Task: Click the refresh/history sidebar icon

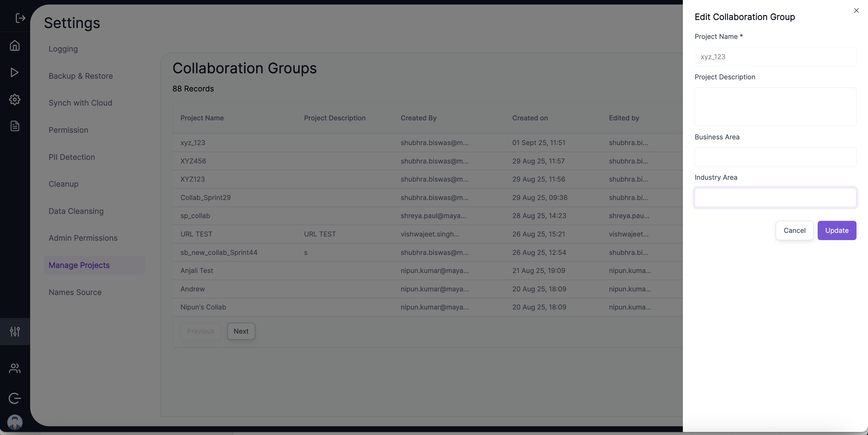Action: [14, 398]
